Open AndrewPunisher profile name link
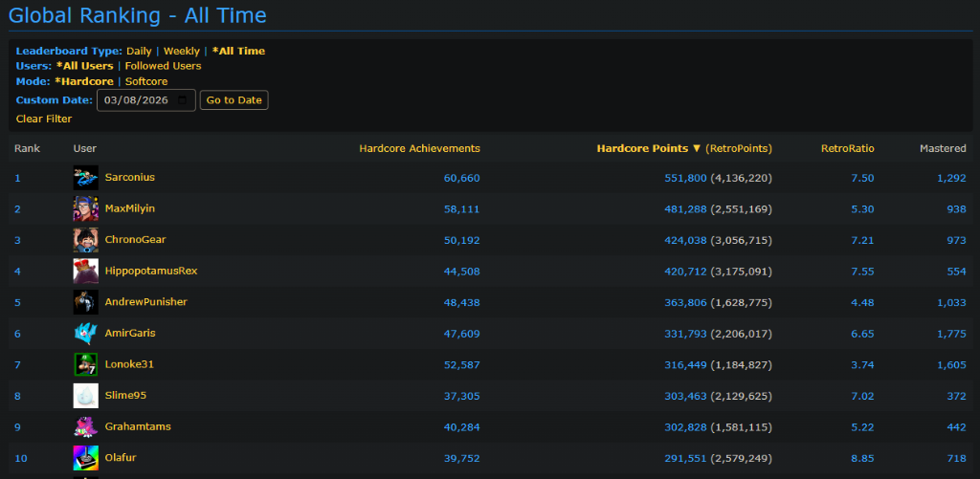 146,302
